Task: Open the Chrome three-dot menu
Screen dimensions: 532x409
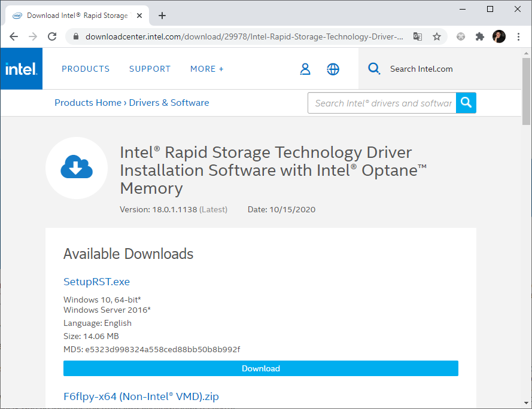Action: click(x=518, y=36)
